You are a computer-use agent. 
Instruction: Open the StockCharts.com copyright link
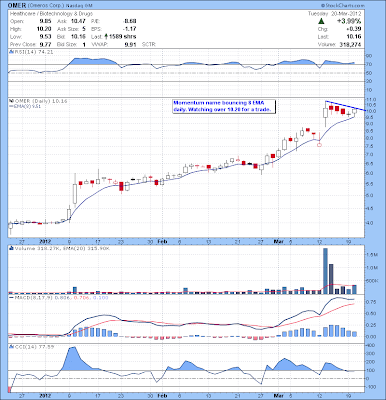click(343, 6)
